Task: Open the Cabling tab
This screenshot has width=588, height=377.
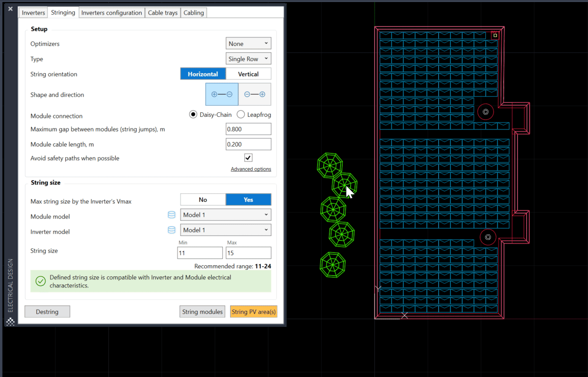Action: (194, 12)
